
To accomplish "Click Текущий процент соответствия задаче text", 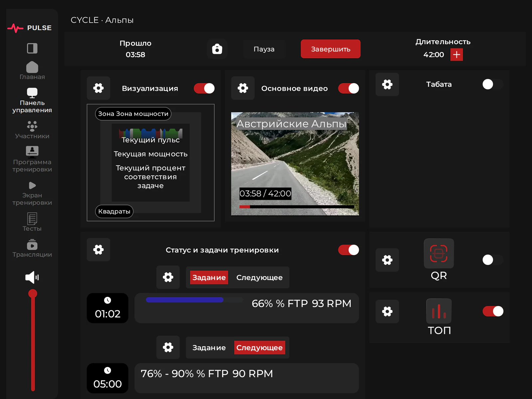I will click(x=151, y=177).
